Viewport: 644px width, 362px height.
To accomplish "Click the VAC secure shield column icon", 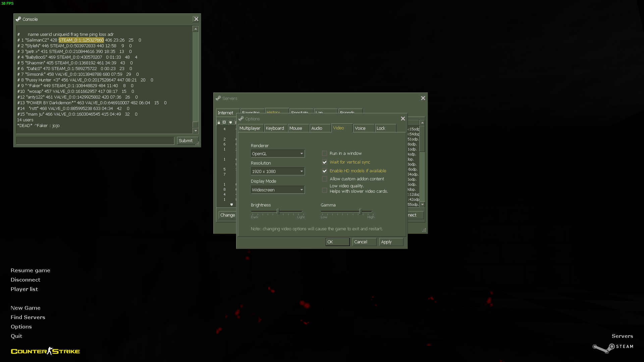I will pos(230,122).
